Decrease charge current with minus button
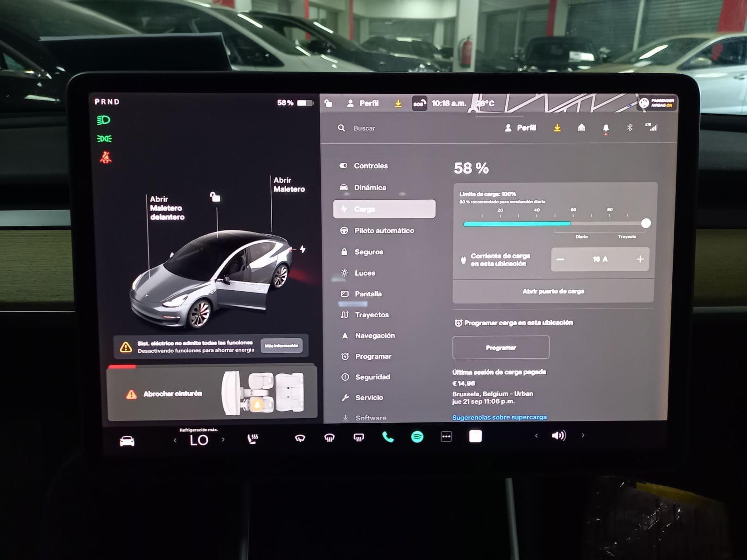 pos(560,259)
